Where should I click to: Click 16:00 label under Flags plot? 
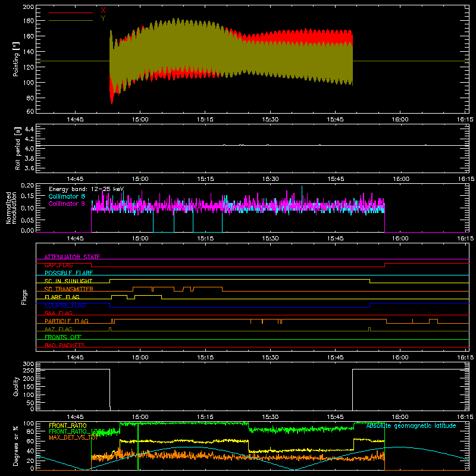coord(400,358)
